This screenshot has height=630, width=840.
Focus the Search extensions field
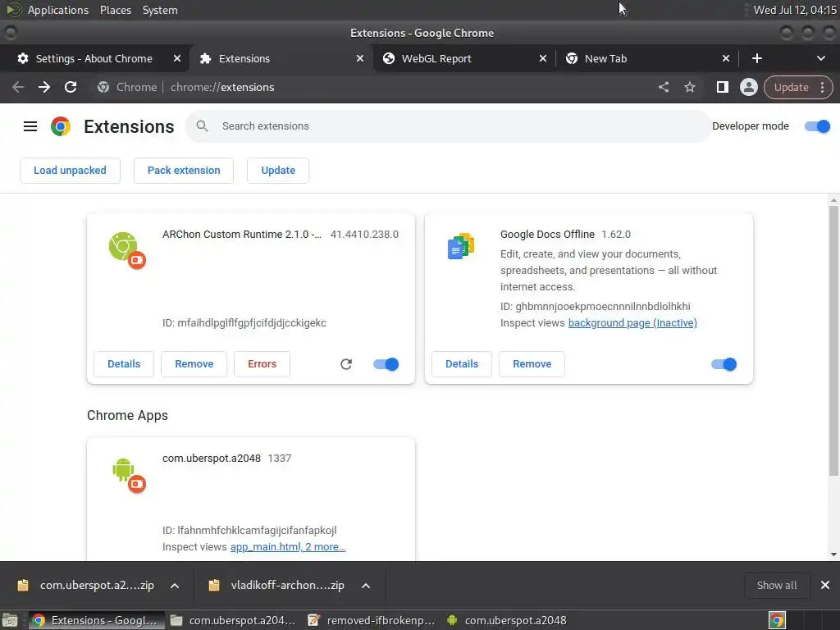click(x=449, y=126)
